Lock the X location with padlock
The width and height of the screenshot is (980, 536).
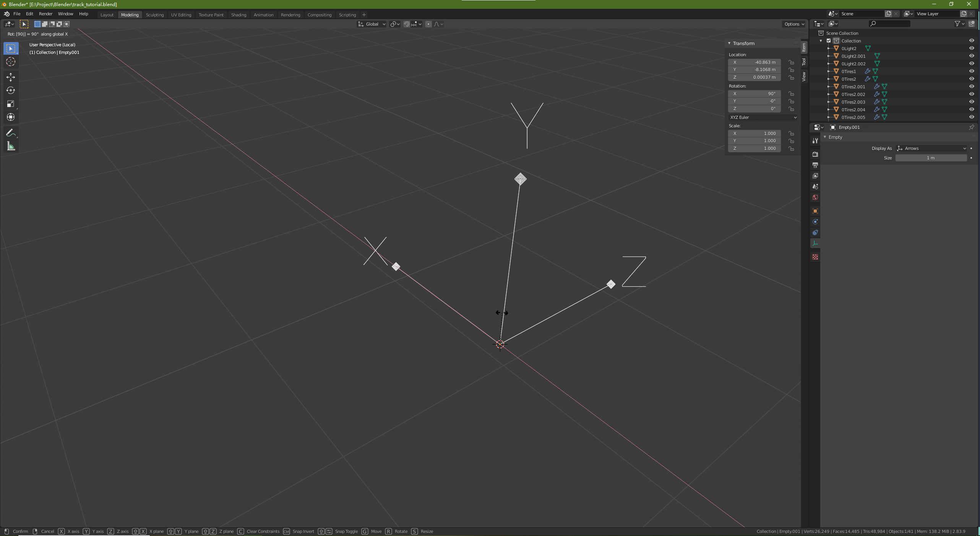(x=791, y=62)
